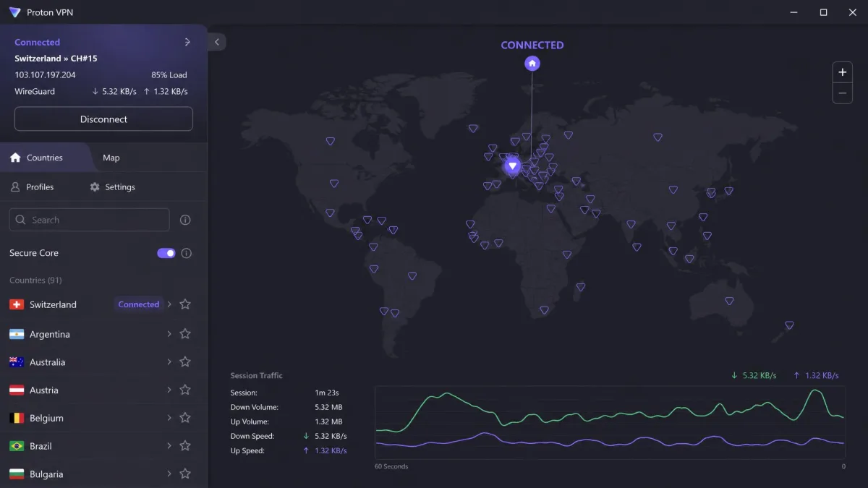Click the Session time 1m 23s value
The height and width of the screenshot is (488, 868).
[327, 393]
